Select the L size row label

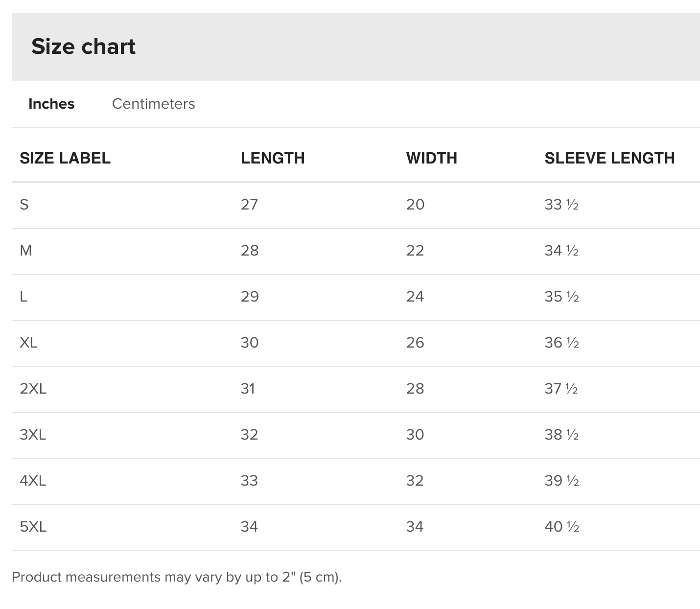coord(23,297)
